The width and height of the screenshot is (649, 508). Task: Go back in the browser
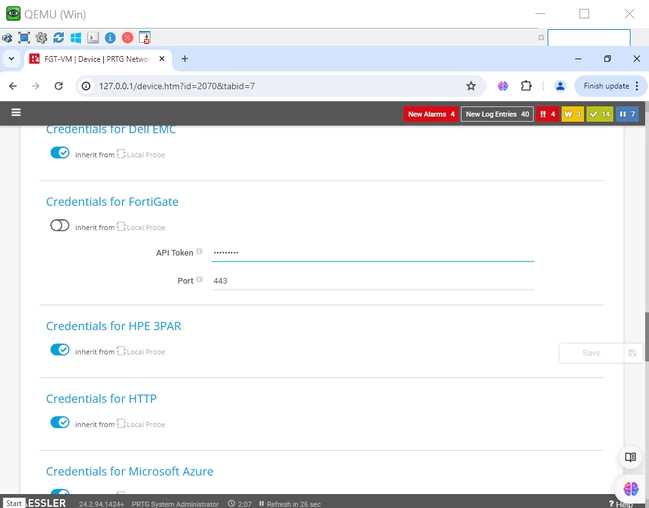point(13,86)
